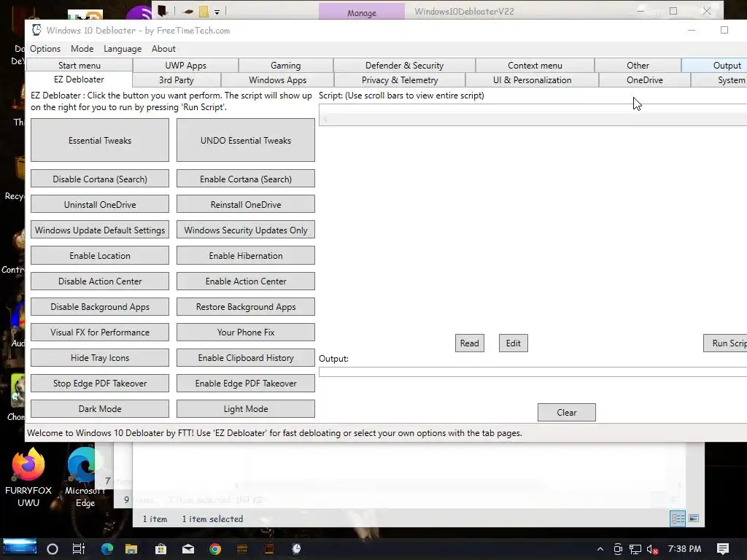This screenshot has width=747, height=560.
Task: Switch to the Start menu tab
Action: [80, 65]
